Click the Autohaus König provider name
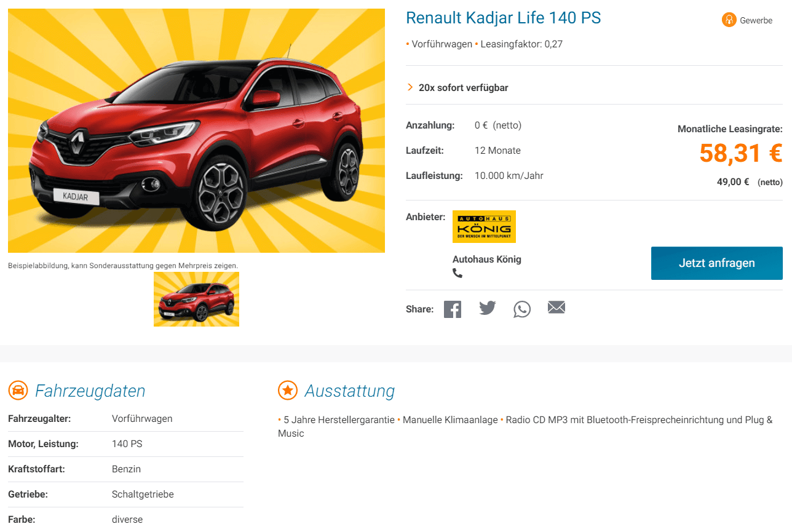Screen dimensions: 792x532 click(487, 259)
